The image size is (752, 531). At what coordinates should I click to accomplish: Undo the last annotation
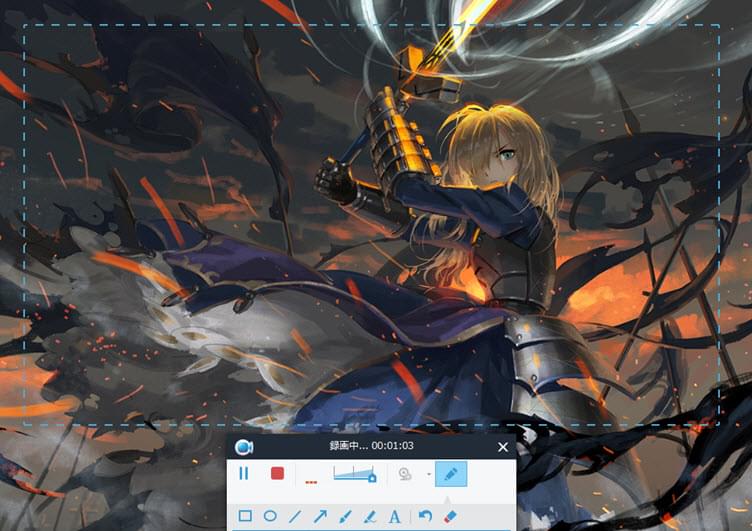[x=425, y=516]
